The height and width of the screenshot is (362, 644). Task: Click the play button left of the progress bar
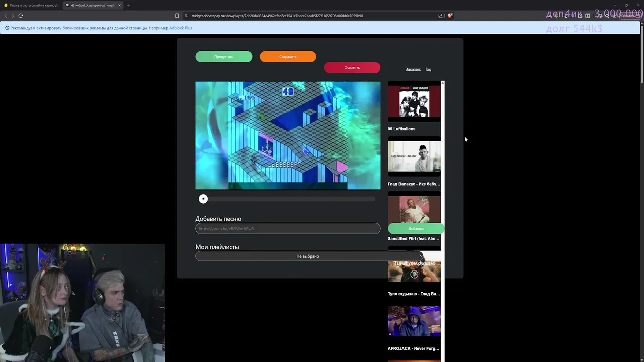[203, 199]
